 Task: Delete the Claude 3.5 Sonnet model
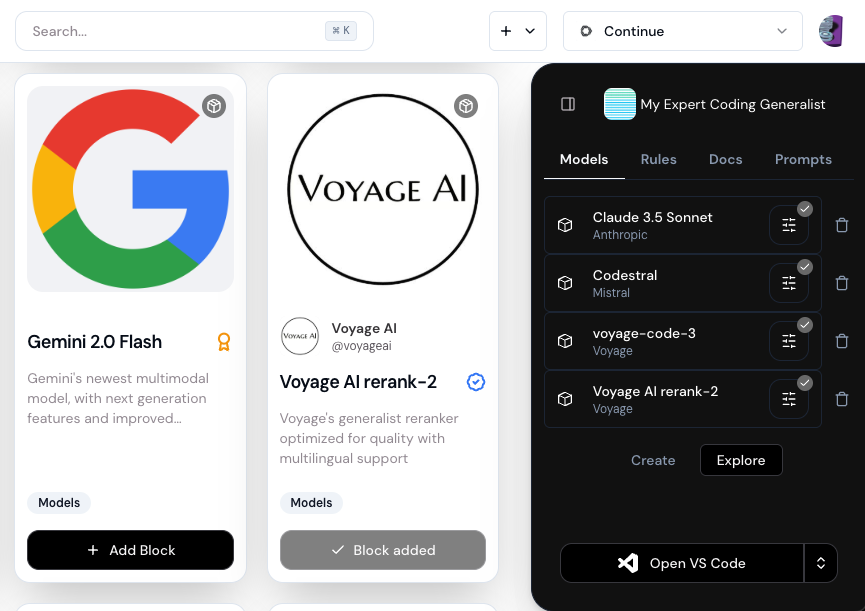point(842,225)
